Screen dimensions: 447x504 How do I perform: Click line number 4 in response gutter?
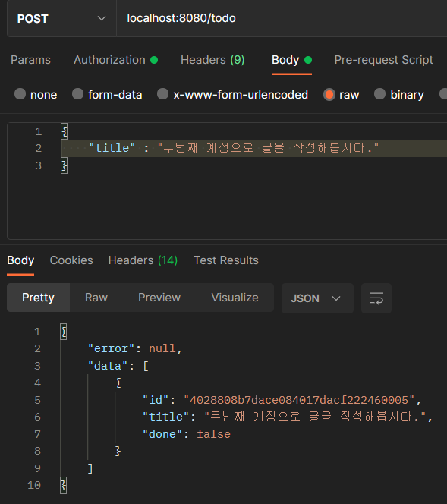pyautogui.click(x=38, y=383)
